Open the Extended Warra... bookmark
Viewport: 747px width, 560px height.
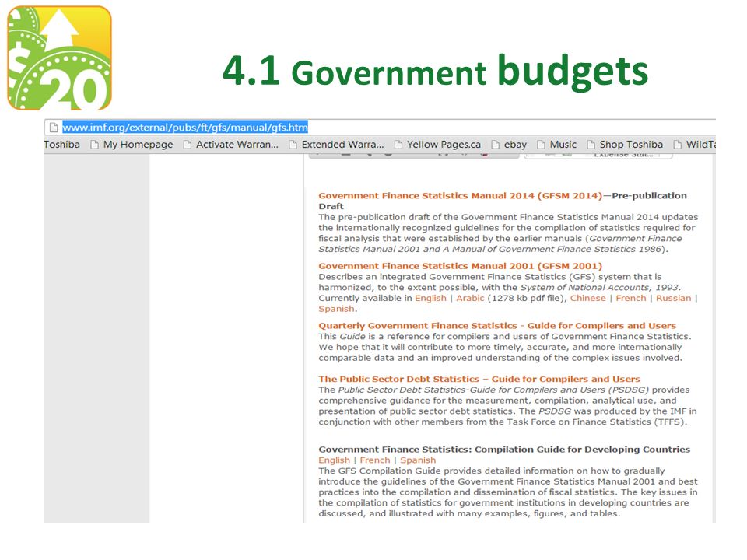(342, 145)
